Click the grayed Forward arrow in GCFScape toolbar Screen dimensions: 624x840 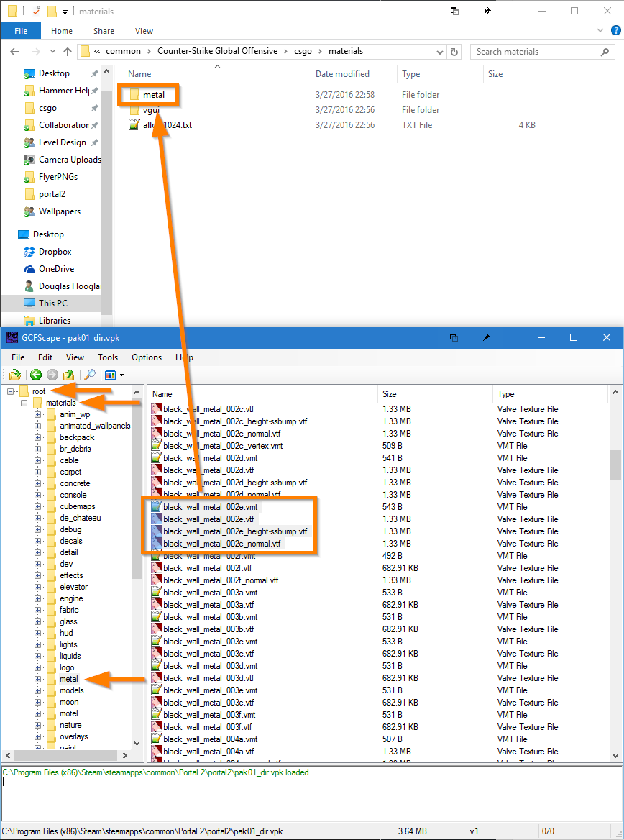click(52, 375)
